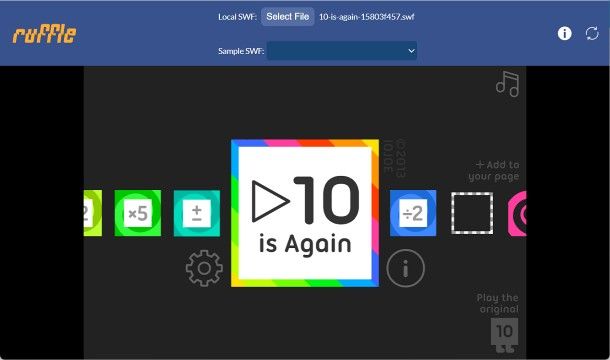This screenshot has width=610, height=360.
Task: Click the Sample SWF: label
Action: tap(241, 51)
